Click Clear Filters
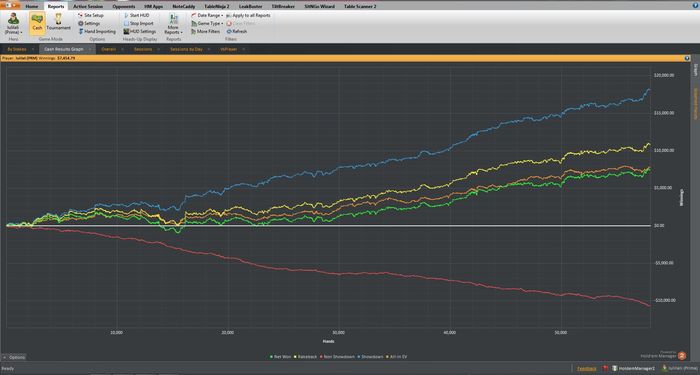 click(241, 23)
